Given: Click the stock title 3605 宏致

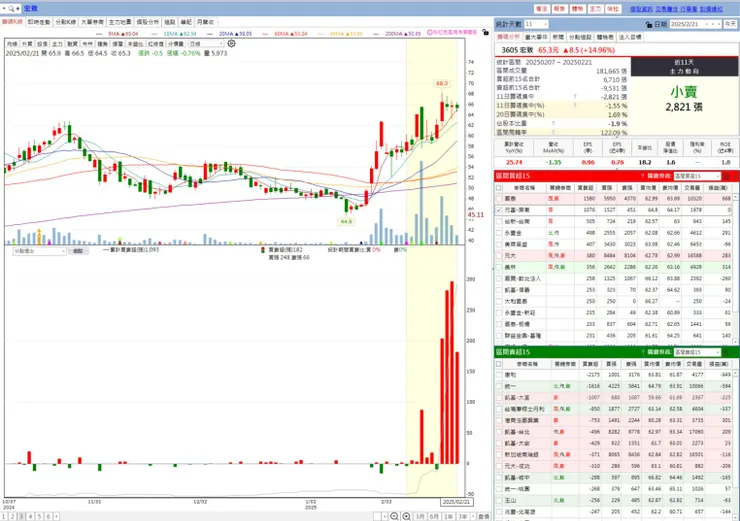Looking at the screenshot, I should (x=517, y=50).
